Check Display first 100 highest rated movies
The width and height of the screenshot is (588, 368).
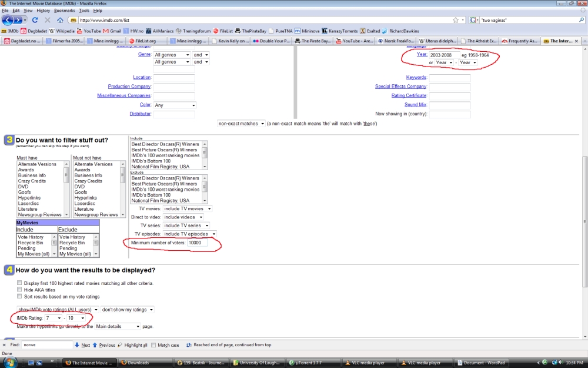pyautogui.click(x=19, y=283)
